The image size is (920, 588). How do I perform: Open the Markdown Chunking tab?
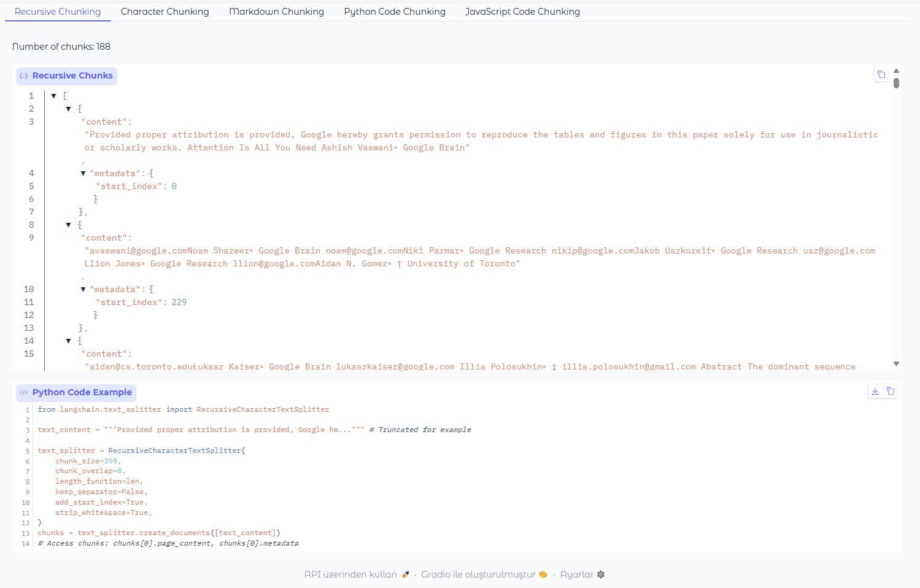click(276, 12)
